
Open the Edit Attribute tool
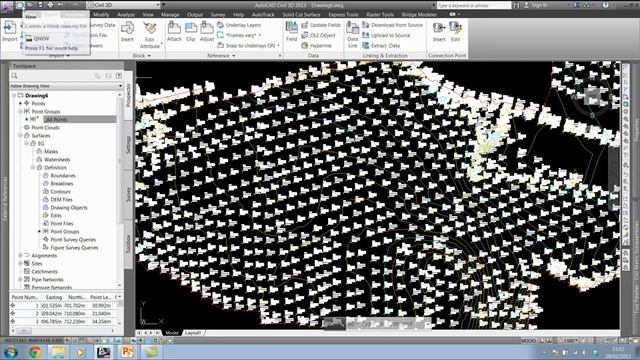click(x=150, y=35)
